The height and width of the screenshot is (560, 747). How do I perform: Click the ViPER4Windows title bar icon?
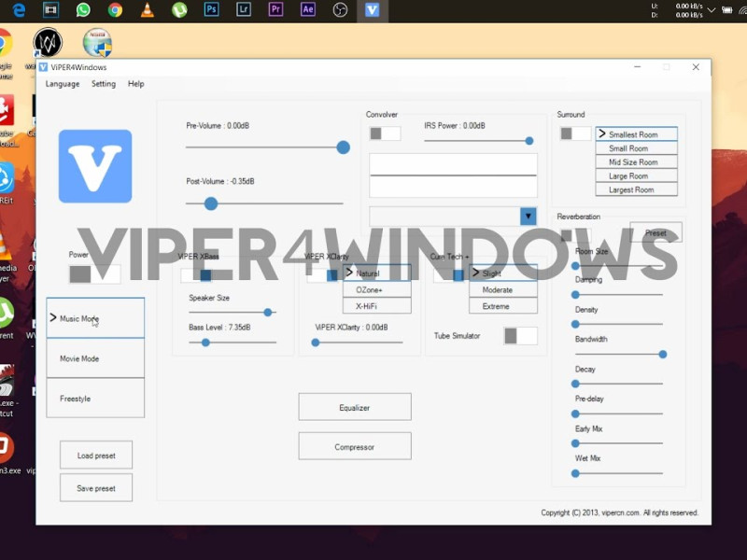point(43,67)
